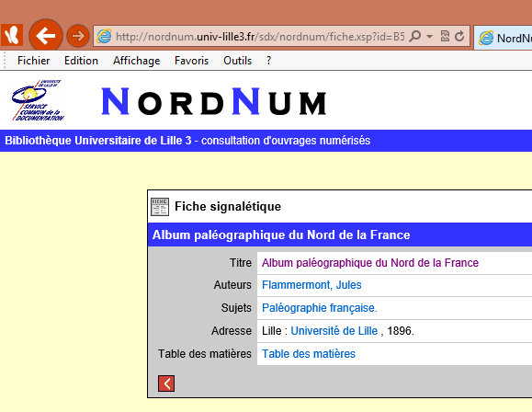Screen dimensions: 532x412
Task: Open the Affichage menu
Action: (136, 61)
